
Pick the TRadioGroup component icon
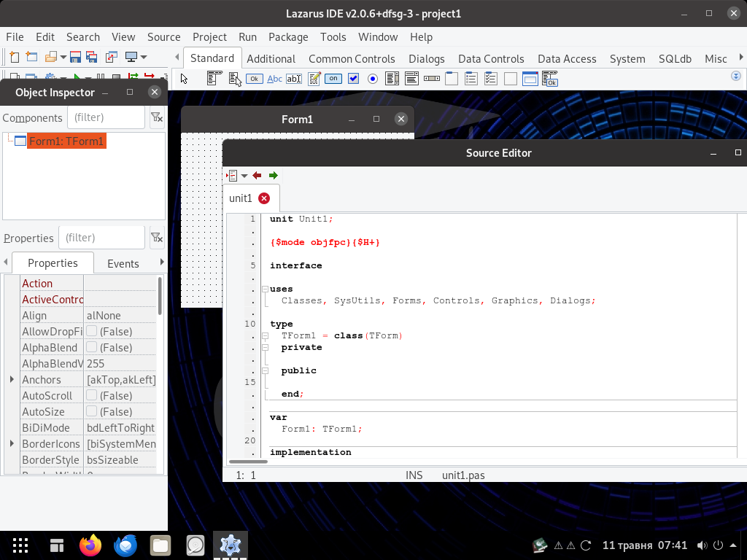click(x=471, y=79)
